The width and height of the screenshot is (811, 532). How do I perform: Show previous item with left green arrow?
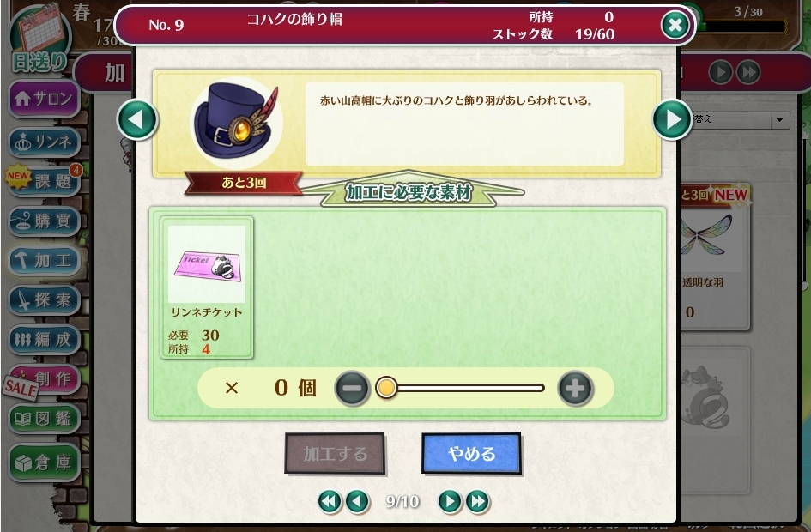[137, 119]
